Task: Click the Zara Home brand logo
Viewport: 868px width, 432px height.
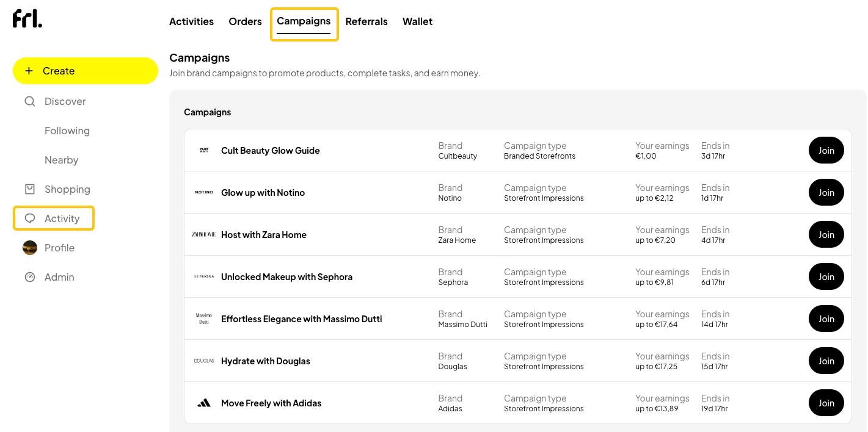Action: click(204, 235)
